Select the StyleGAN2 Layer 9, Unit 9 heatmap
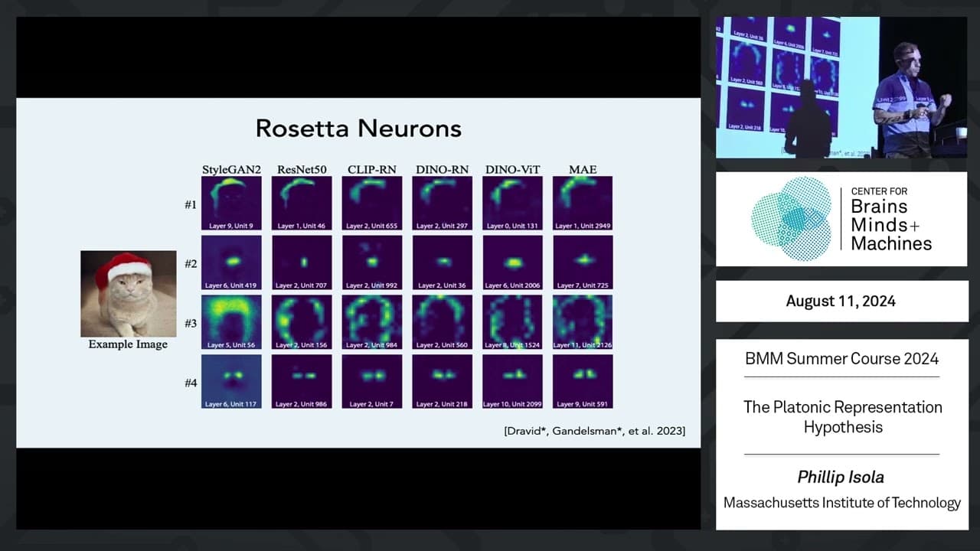 (231, 204)
